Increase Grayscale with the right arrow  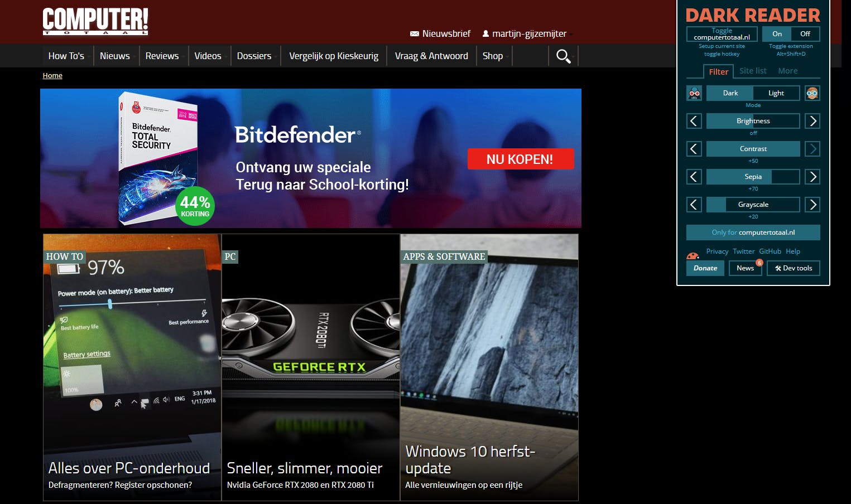812,205
